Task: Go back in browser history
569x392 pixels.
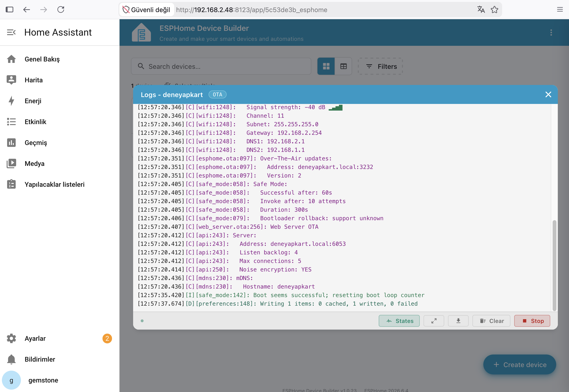Action: tap(27, 9)
